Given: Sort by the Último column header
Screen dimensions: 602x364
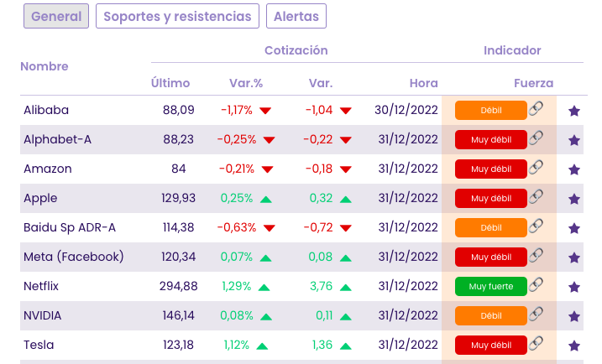Looking at the screenshot, I should click(x=170, y=83).
